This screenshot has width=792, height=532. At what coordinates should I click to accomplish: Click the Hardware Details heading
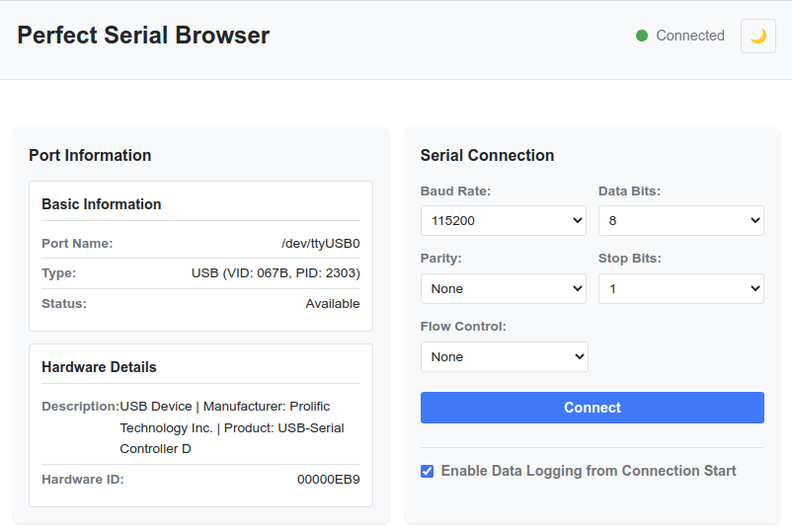(x=99, y=367)
